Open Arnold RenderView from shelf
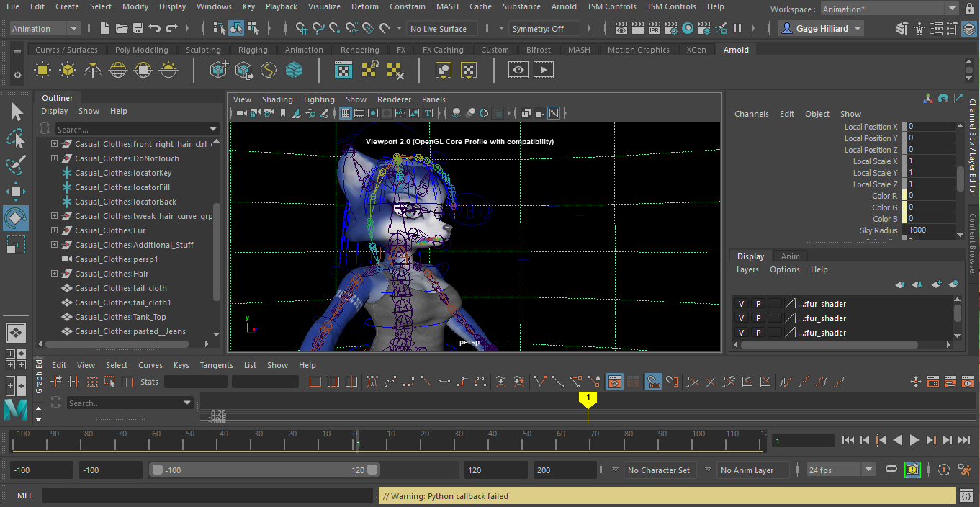This screenshot has width=980, height=507. point(519,70)
